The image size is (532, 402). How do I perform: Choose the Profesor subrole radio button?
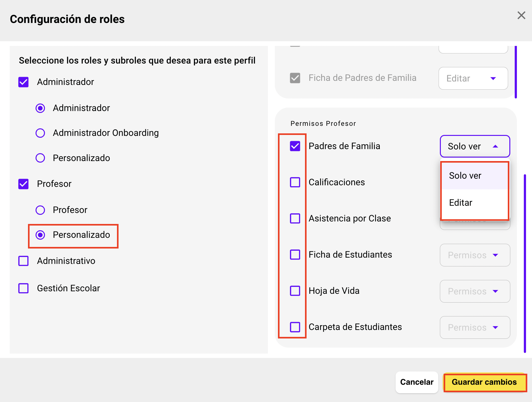[40, 210]
